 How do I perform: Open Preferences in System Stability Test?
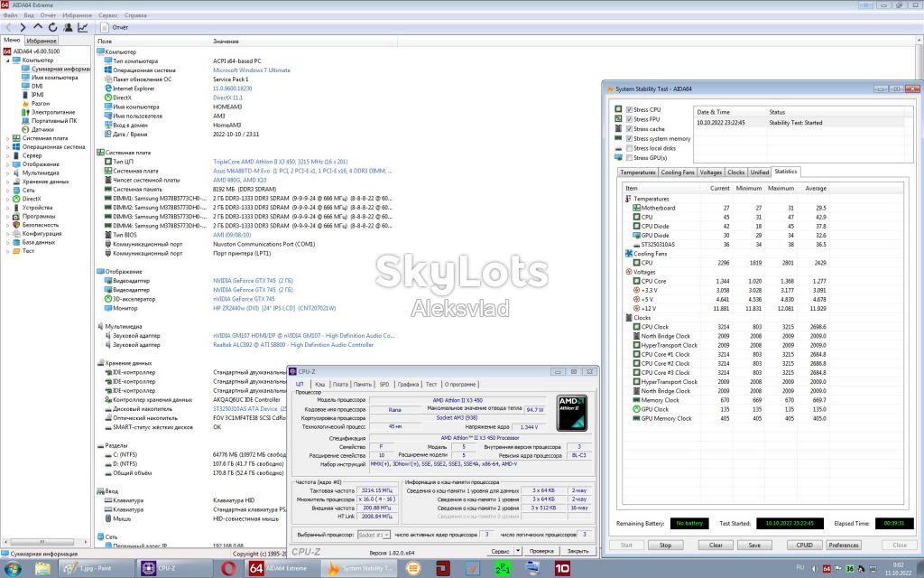844,545
